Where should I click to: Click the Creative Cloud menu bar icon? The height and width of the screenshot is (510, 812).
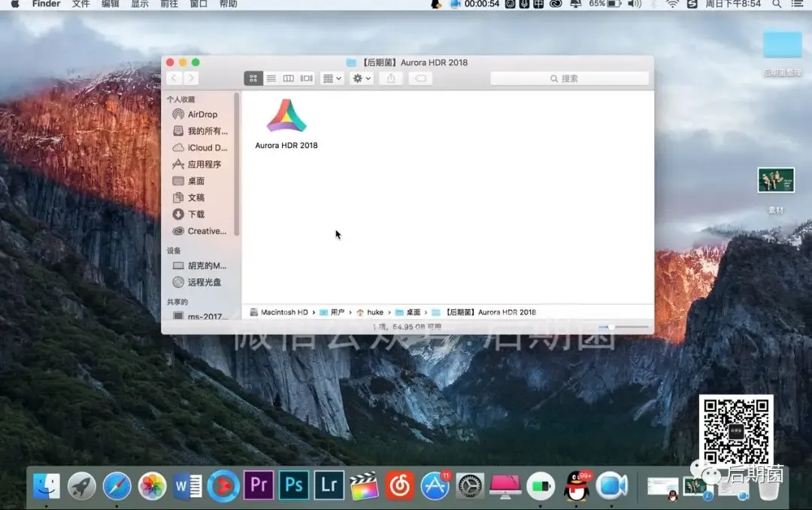[556, 4]
